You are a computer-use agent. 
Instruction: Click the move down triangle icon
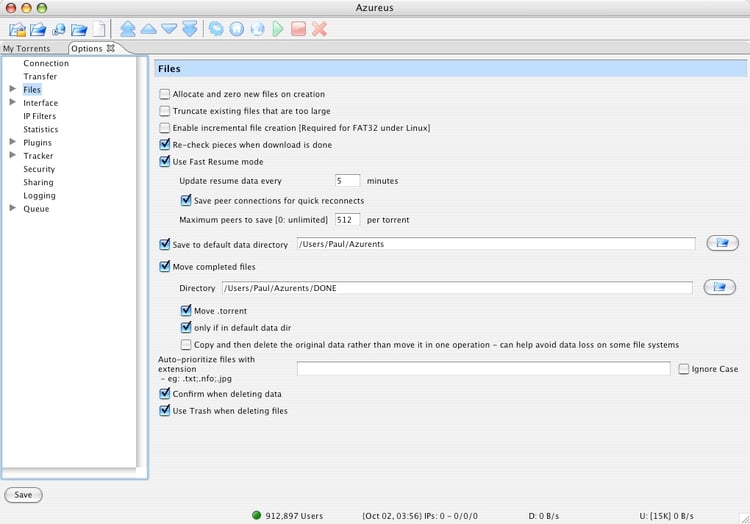(x=169, y=29)
